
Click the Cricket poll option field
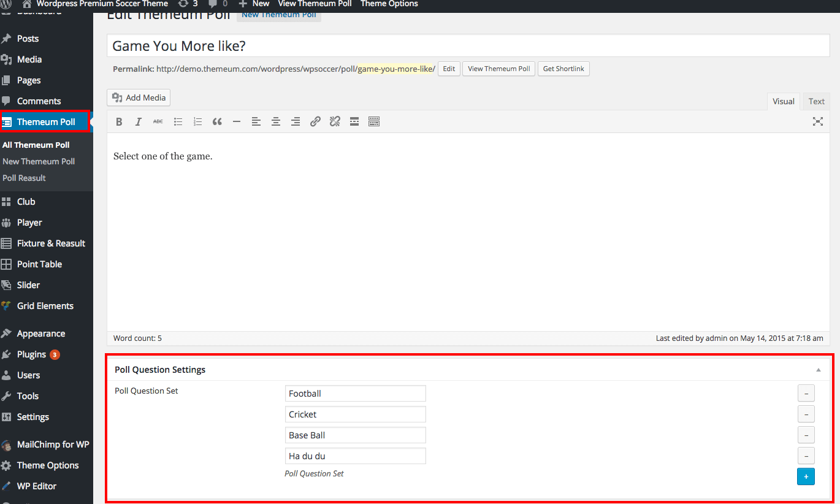[x=355, y=414]
